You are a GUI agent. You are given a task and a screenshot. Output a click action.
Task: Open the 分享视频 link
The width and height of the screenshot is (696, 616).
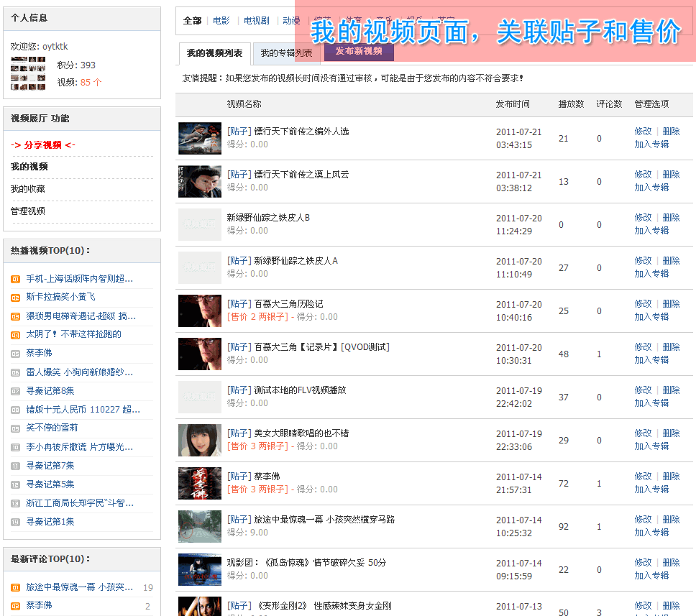pyautogui.click(x=42, y=145)
